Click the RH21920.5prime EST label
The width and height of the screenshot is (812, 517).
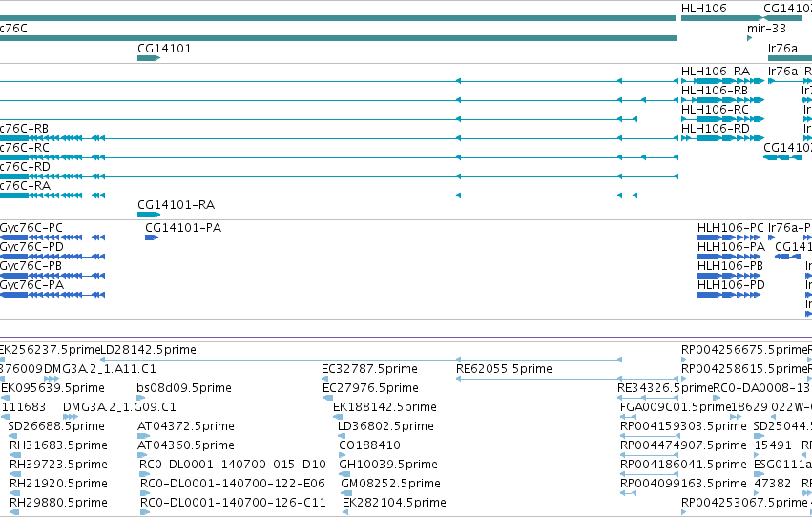pos(58,484)
